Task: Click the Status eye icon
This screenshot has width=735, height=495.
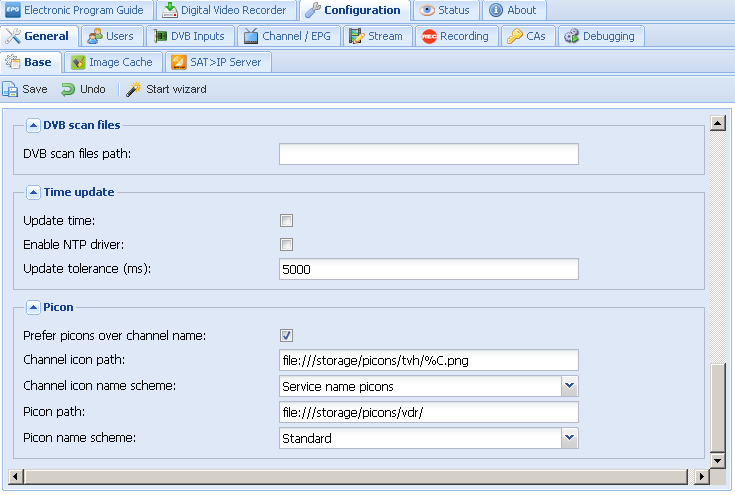Action: (427, 10)
